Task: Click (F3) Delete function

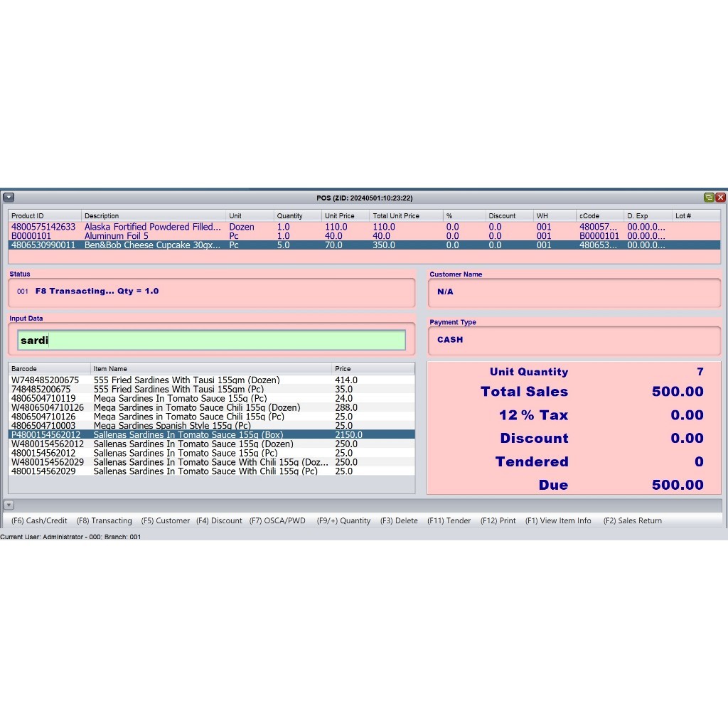Action: point(400,521)
